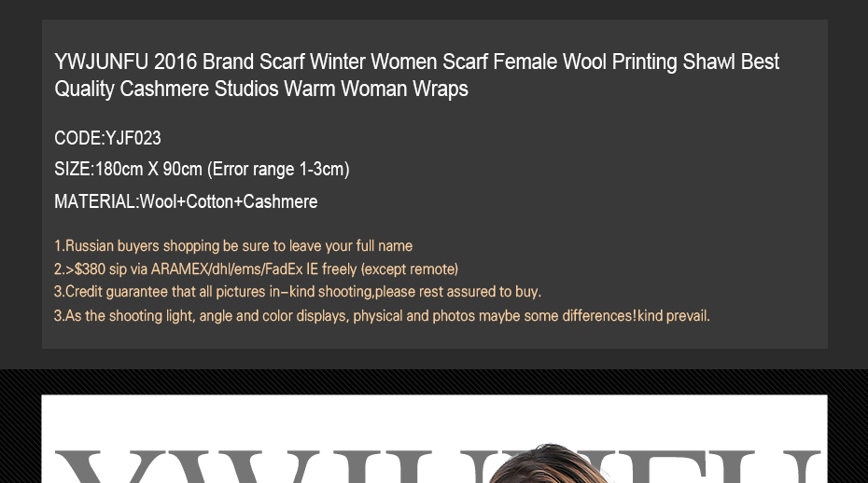Click 'Printing Shawl Best' words in title
The image size is (868, 483).
695,62
